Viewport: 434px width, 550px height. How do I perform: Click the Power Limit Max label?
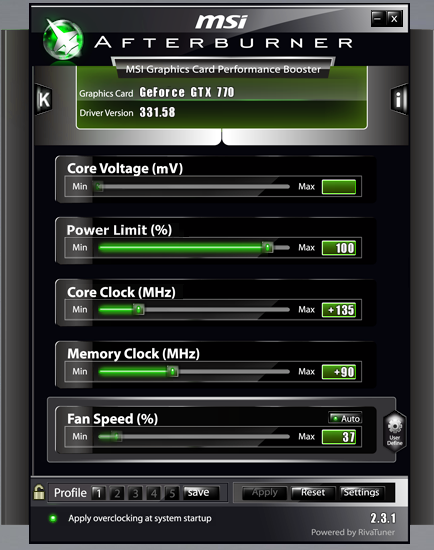click(x=307, y=248)
